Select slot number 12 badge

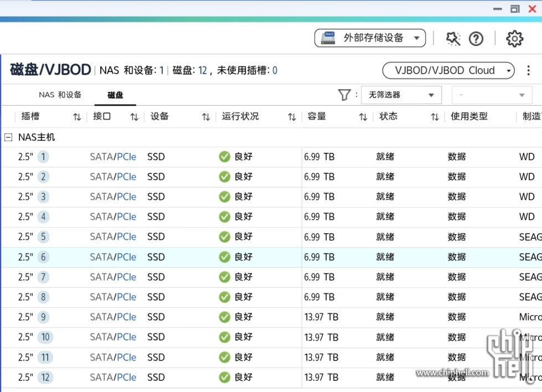pos(45,378)
